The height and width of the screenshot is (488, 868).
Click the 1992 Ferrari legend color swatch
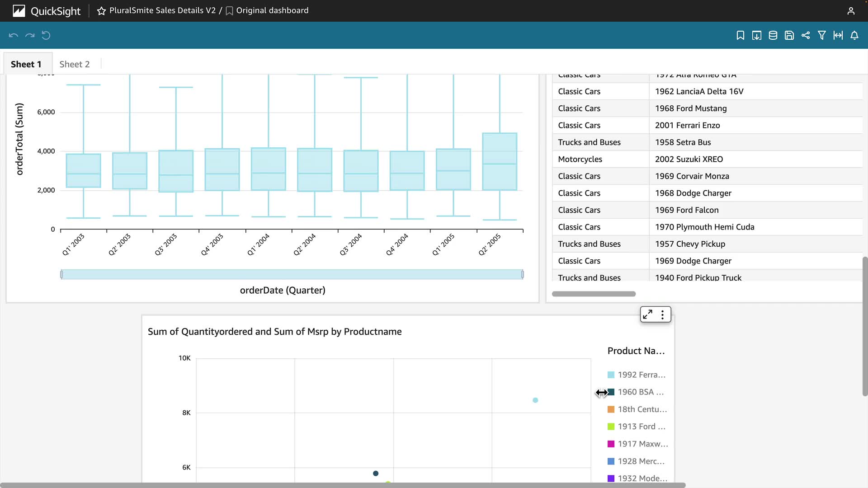click(x=611, y=375)
